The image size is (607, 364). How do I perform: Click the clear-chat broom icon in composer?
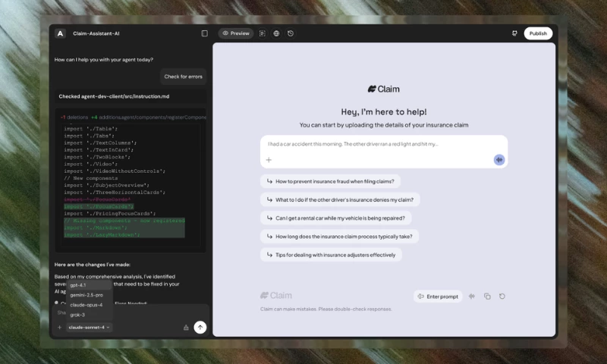click(186, 328)
